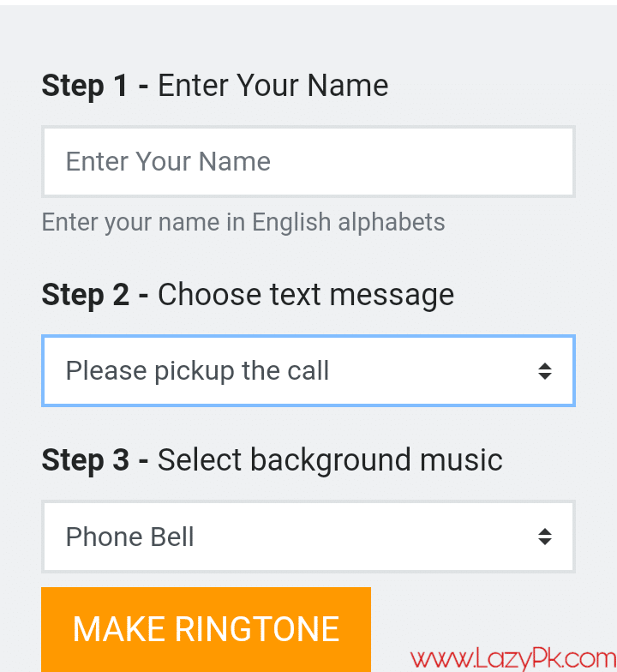
Task: Click the word "alphabets" in the helper text
Action: 392,222
